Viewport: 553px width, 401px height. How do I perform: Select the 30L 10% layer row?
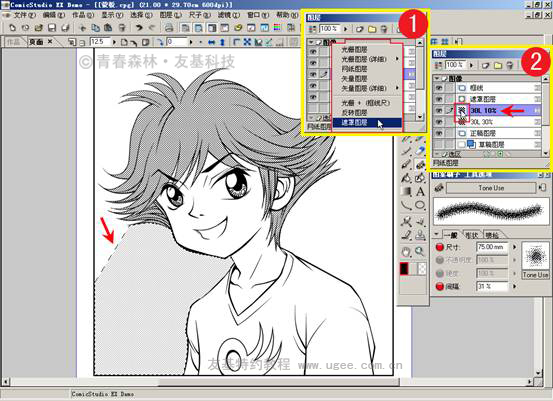click(x=487, y=110)
